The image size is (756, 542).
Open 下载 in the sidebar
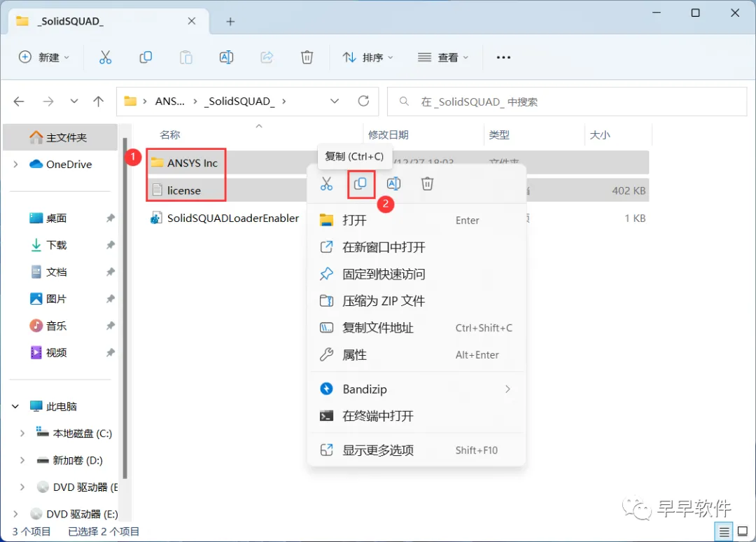click(x=56, y=246)
